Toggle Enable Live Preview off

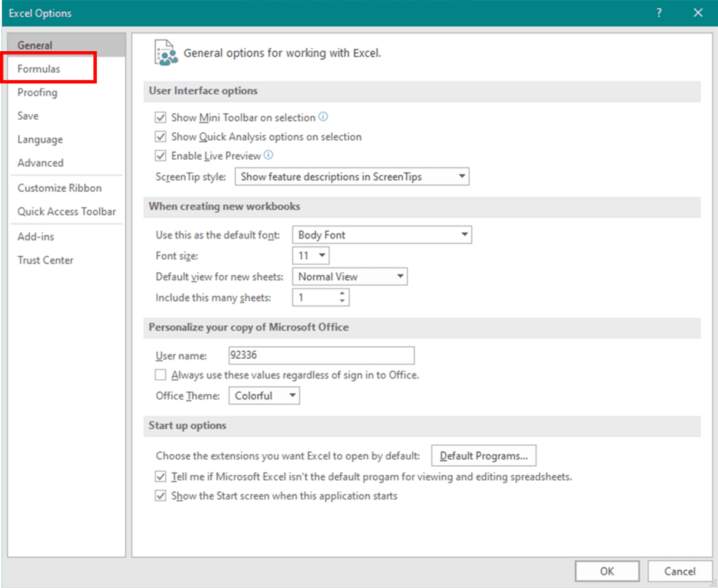pos(160,156)
